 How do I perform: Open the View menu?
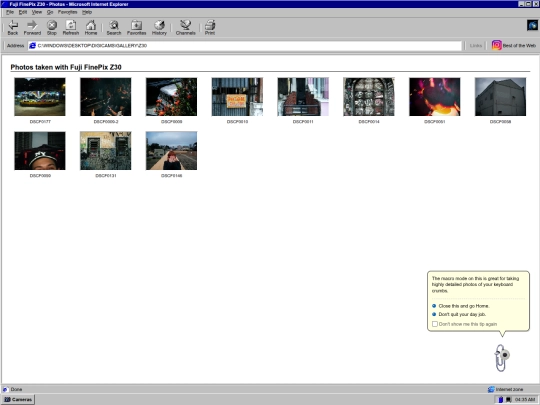(x=37, y=12)
